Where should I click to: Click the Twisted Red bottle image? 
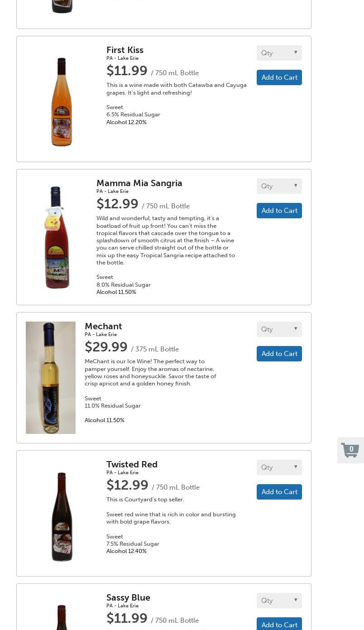click(62, 516)
